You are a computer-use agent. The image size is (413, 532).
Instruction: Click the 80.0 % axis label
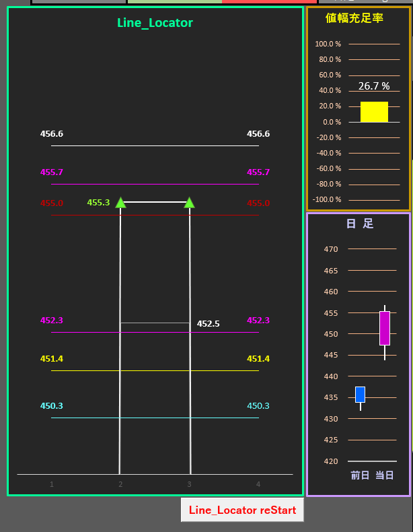330,59
